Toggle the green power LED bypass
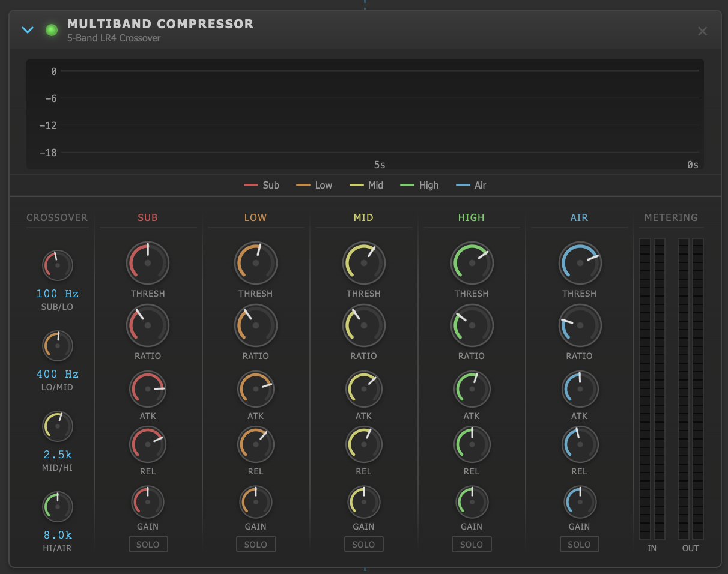Viewport: 728px width, 574px height. tap(52, 30)
